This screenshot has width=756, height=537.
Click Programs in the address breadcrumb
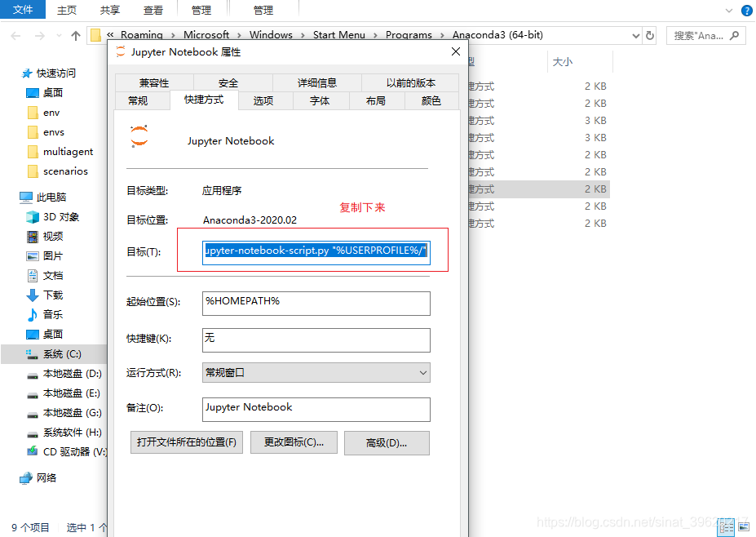409,35
